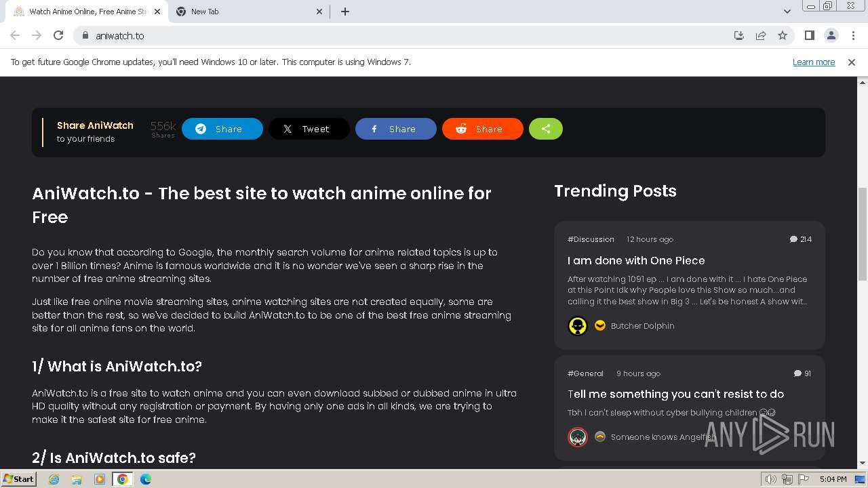Open volume control in system tray
868x488 pixels.
(x=770, y=479)
